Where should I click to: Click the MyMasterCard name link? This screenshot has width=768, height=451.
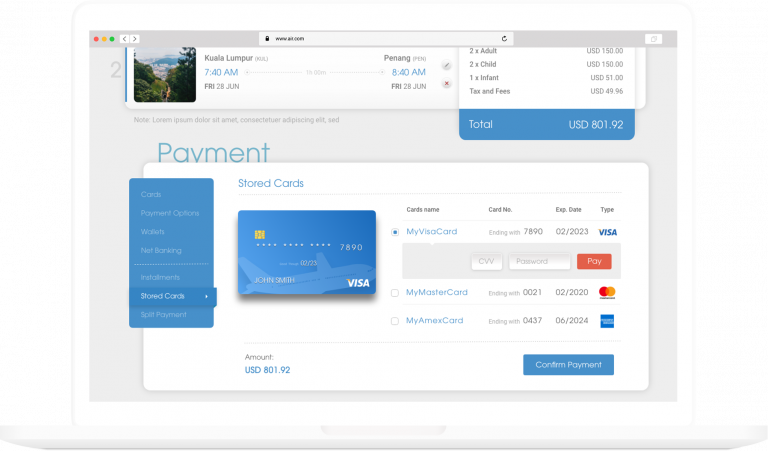point(437,292)
